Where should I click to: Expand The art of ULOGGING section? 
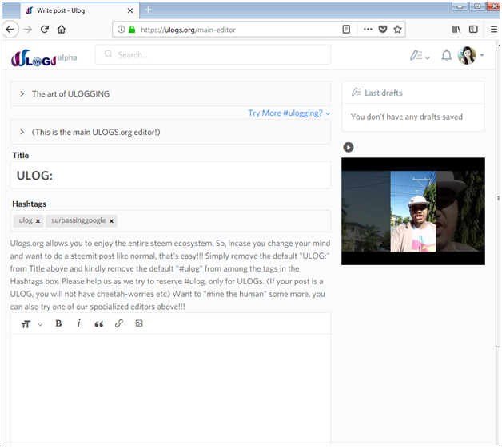170,93
